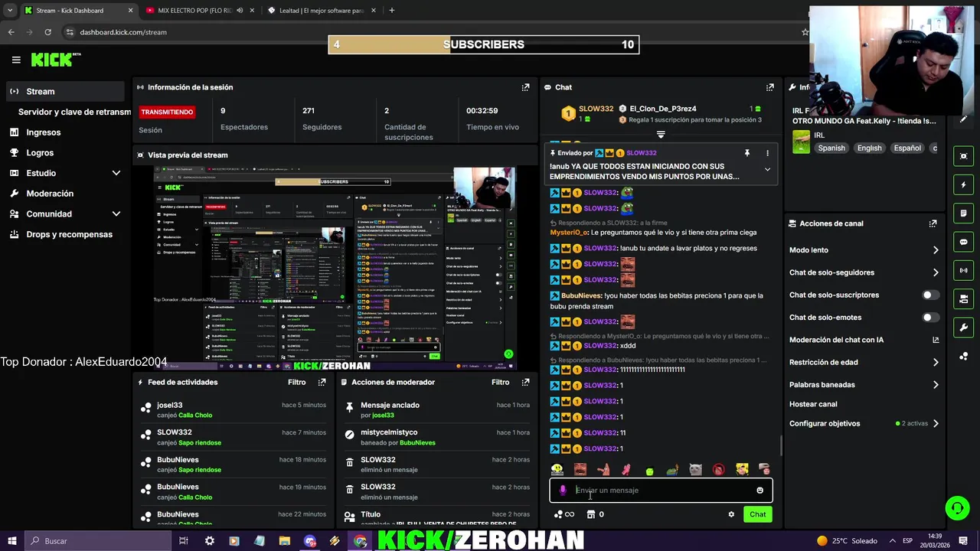
Task: Open Filtro in Acciones de moderador
Action: pos(500,382)
